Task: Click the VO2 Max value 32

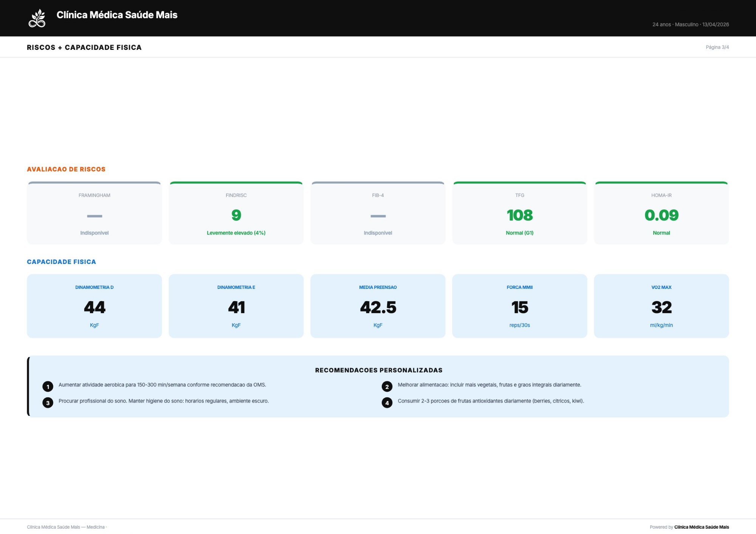Action: point(661,307)
